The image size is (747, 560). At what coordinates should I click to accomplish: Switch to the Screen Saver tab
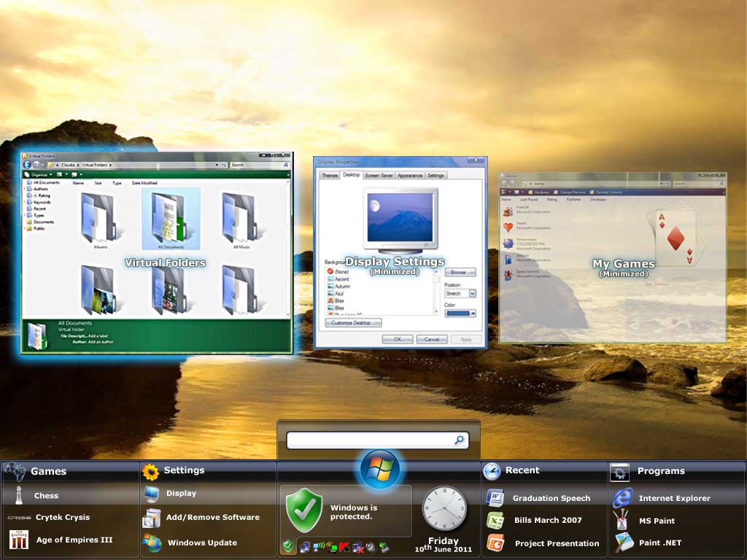pyautogui.click(x=379, y=176)
